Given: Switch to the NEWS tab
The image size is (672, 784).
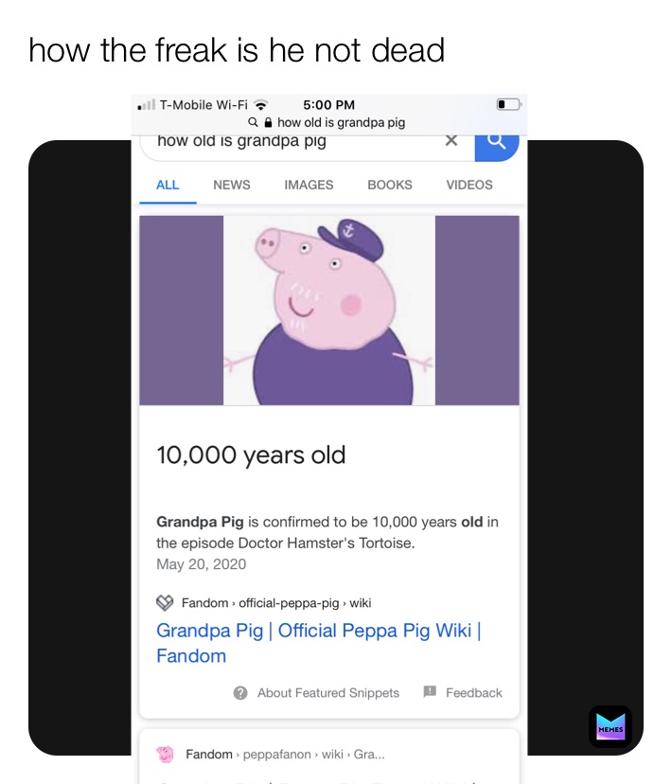Looking at the screenshot, I should tap(231, 185).
